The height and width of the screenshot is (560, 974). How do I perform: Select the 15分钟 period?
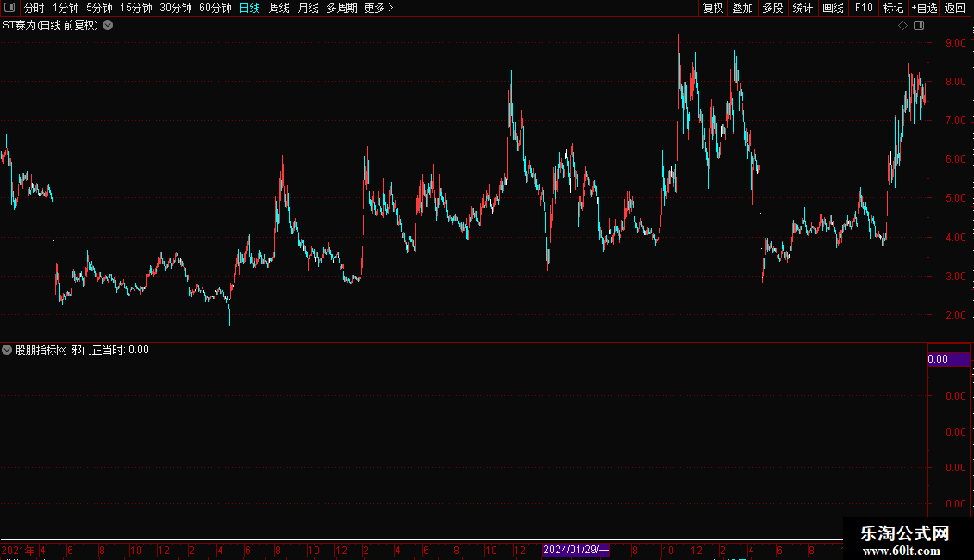click(136, 8)
